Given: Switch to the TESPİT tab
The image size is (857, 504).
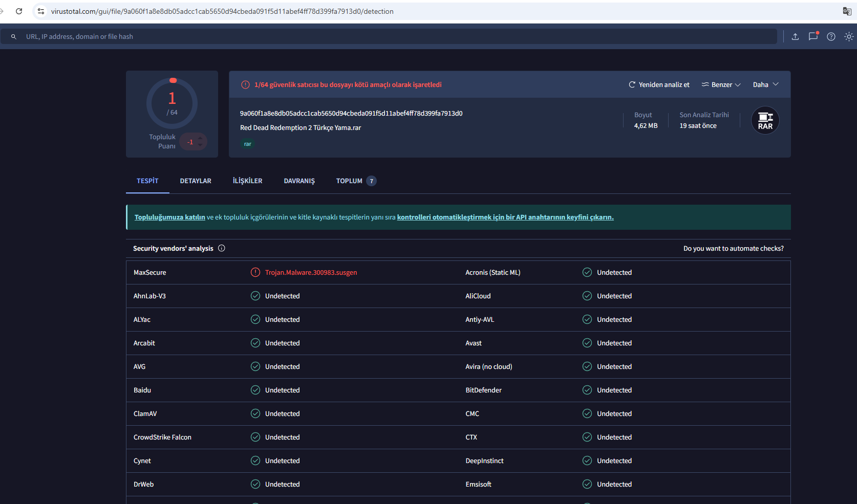Looking at the screenshot, I should (x=147, y=181).
